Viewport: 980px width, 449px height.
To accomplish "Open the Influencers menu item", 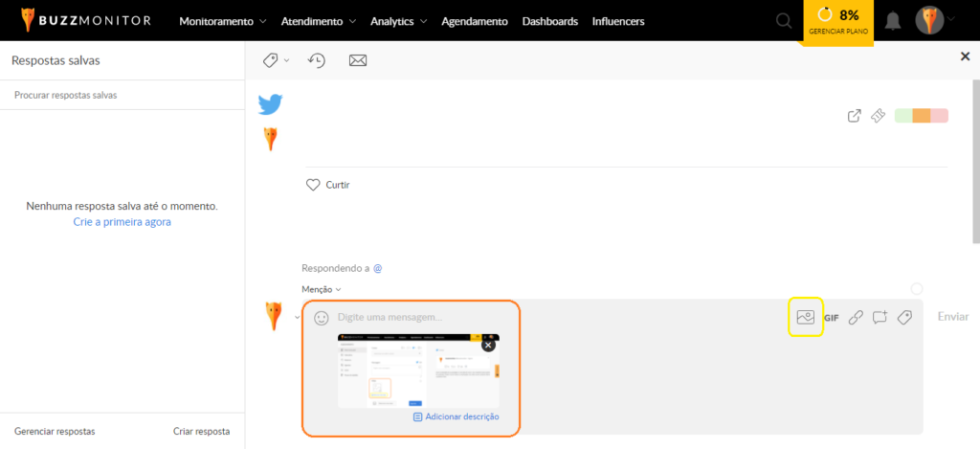I will pos(618,21).
